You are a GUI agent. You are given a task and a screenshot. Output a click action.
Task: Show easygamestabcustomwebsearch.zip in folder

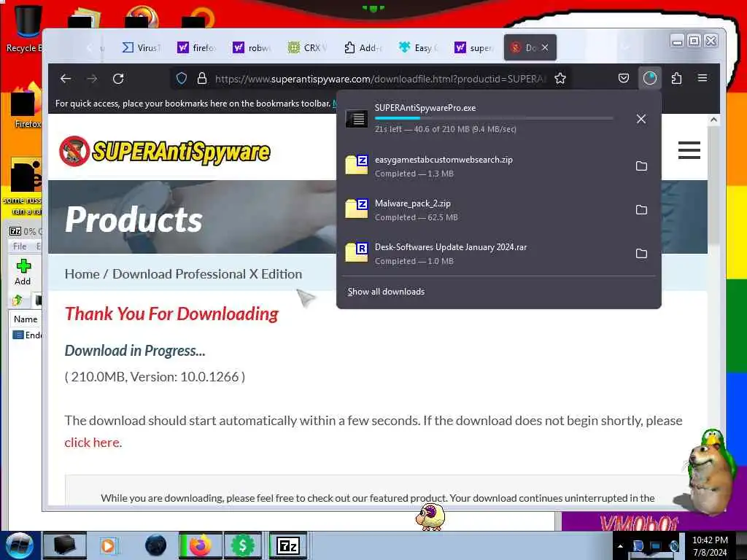(x=641, y=166)
